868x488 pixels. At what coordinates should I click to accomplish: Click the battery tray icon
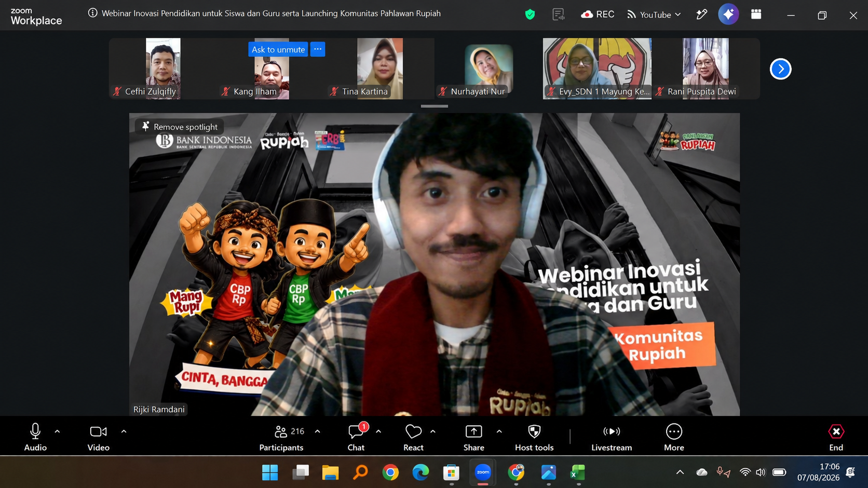pos(779,472)
